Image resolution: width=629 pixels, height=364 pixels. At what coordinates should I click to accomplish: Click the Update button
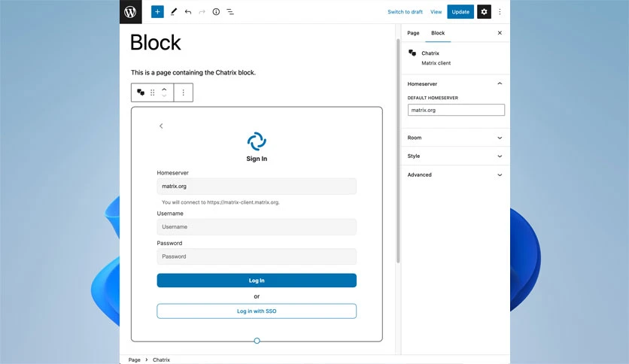click(460, 11)
